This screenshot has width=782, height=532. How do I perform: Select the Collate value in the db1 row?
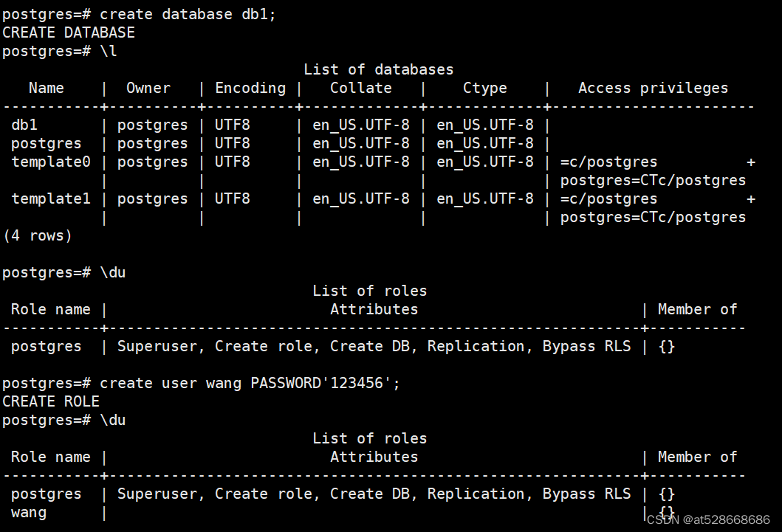pyautogui.click(x=361, y=125)
